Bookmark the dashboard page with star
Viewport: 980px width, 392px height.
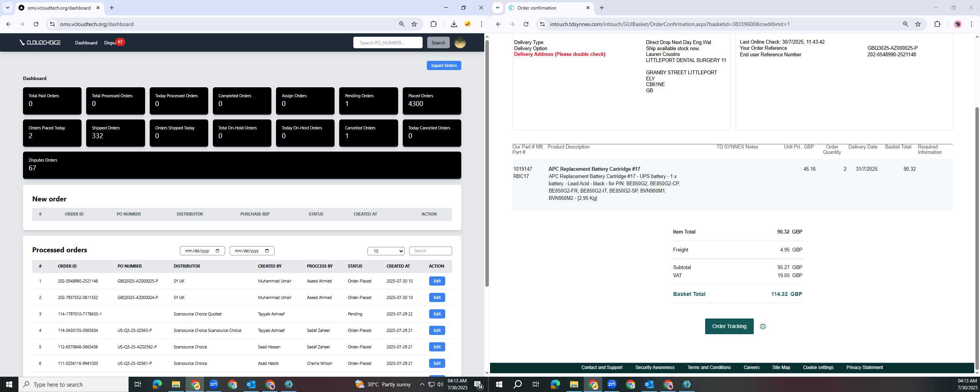click(x=414, y=24)
